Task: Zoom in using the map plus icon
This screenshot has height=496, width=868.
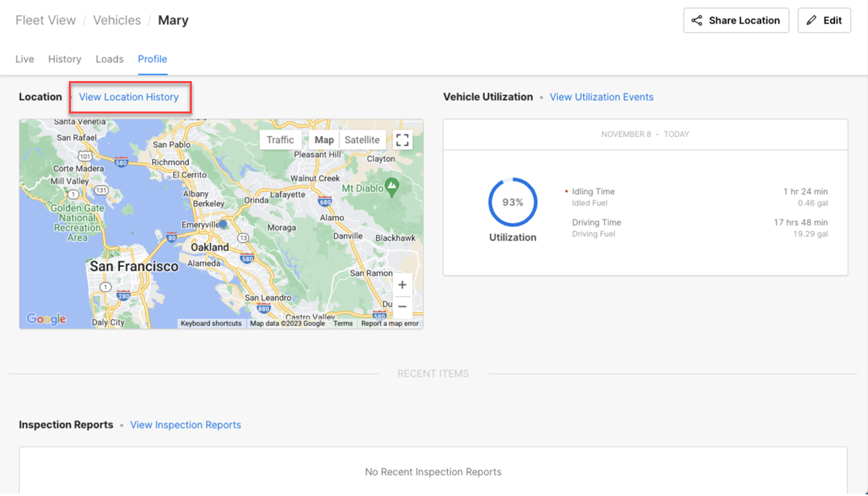Action: [402, 284]
